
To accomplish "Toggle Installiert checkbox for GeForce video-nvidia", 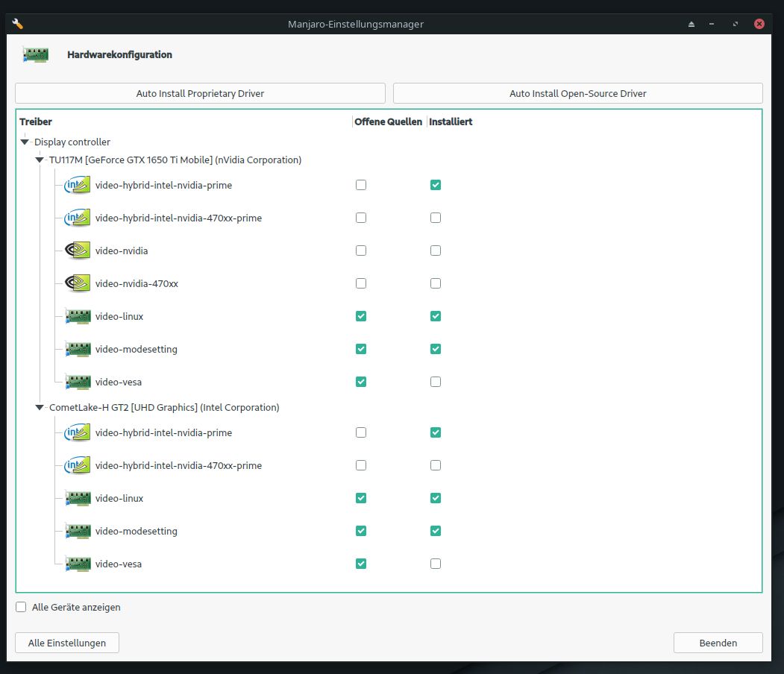I will pyautogui.click(x=436, y=251).
